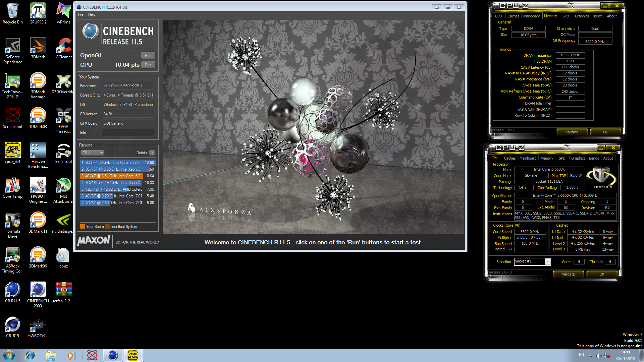The image size is (644, 362).
Task: Open Internet Explorer from taskbar
Action: click(x=30, y=355)
